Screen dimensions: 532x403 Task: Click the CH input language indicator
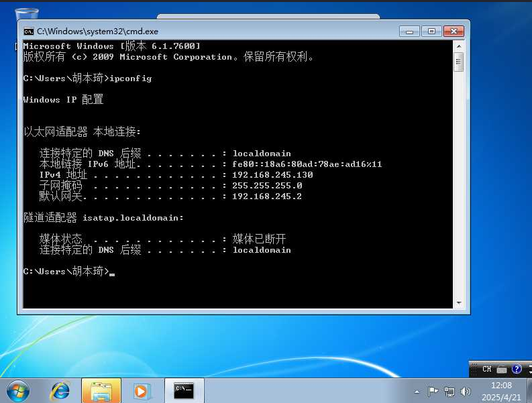tap(487, 369)
